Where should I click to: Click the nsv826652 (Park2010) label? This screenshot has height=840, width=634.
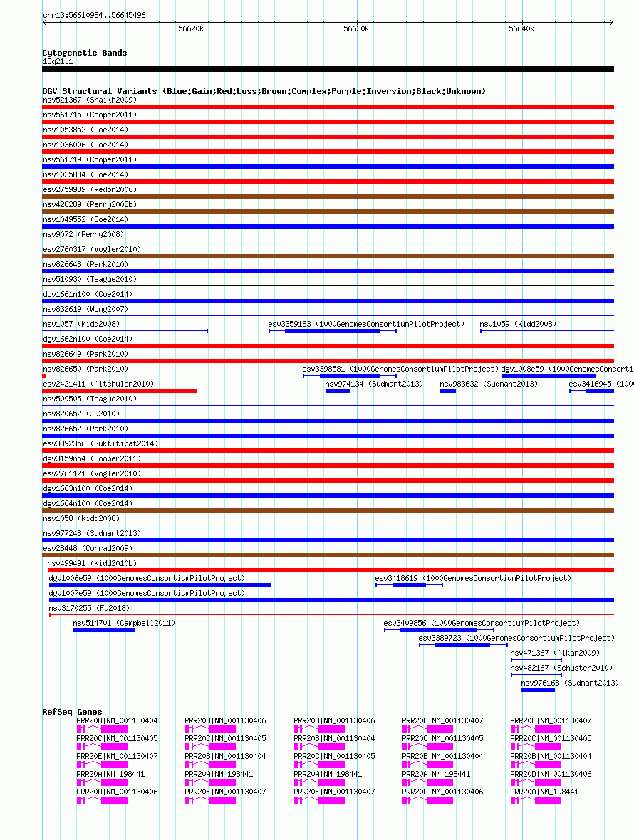85,429
